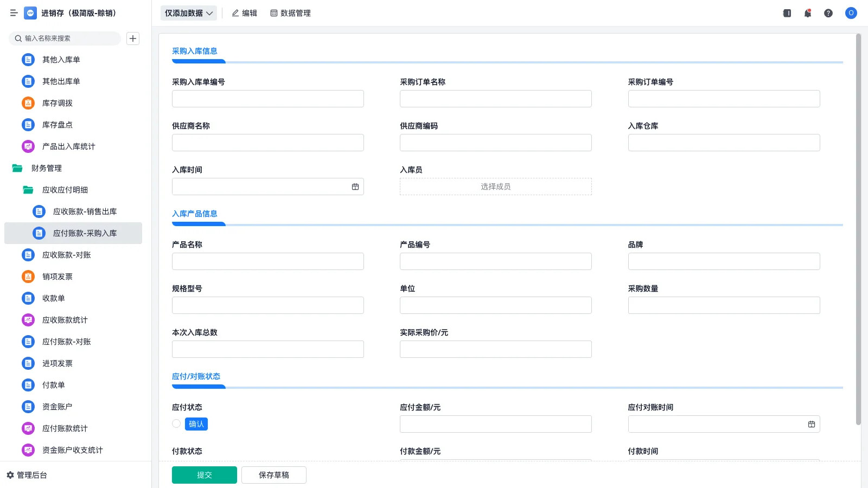Open 数据管理 from the top toolbar
868x488 pixels.
click(x=290, y=13)
